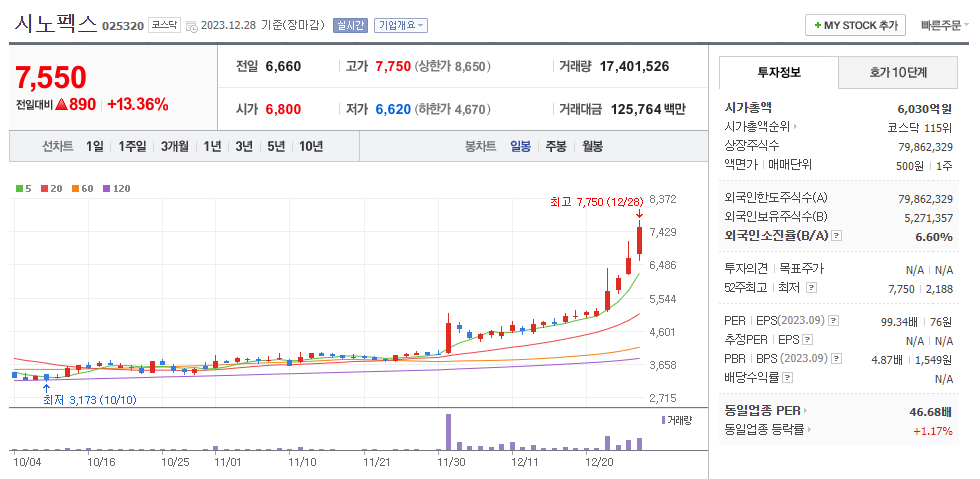Click the MY STOCK 추가 button

(856, 26)
